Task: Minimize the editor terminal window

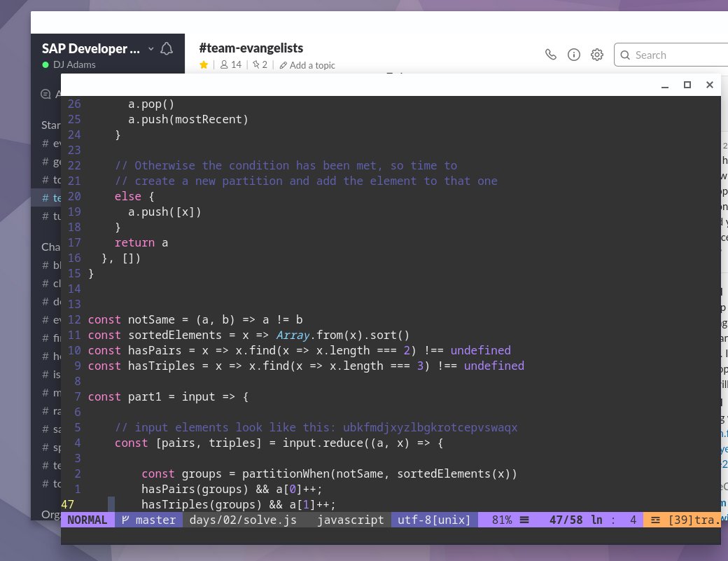Action: 664,85
